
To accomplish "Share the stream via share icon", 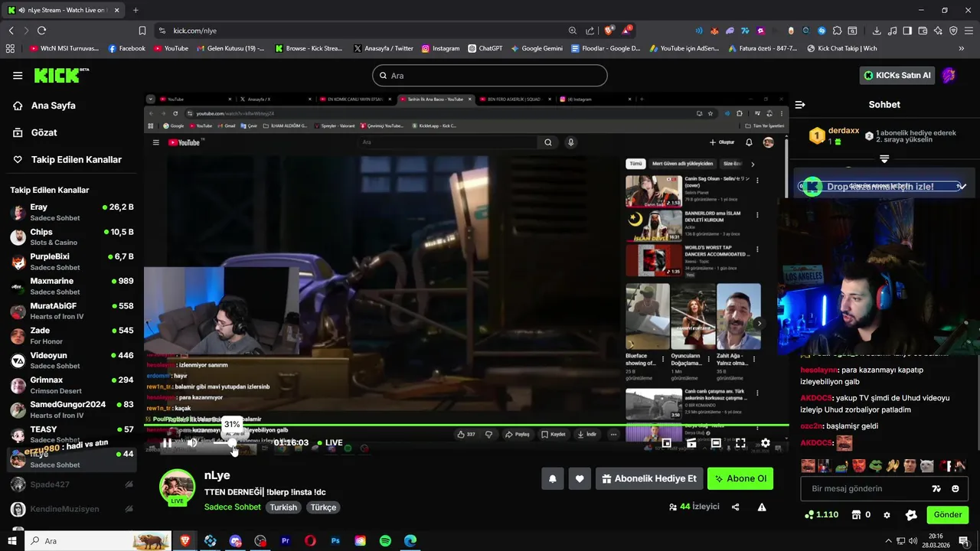I will [x=736, y=507].
